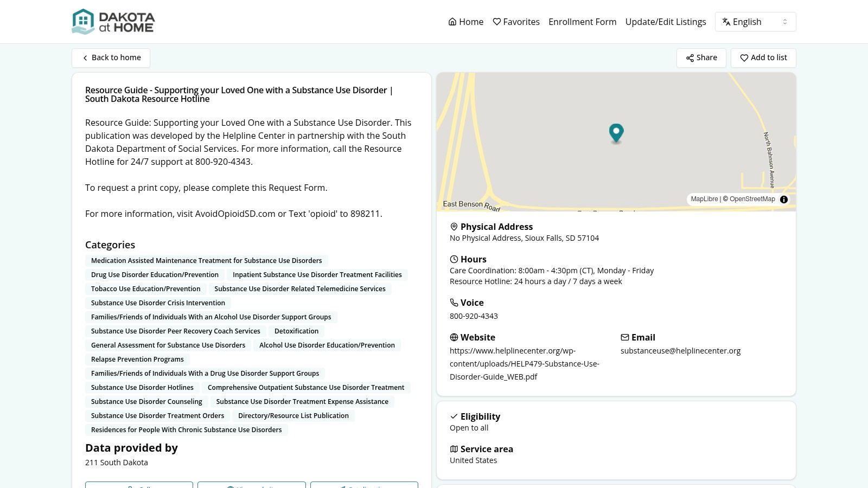The image size is (868, 488).
Task: Open the helplinecenter.org PDF website link
Action: 525,364
